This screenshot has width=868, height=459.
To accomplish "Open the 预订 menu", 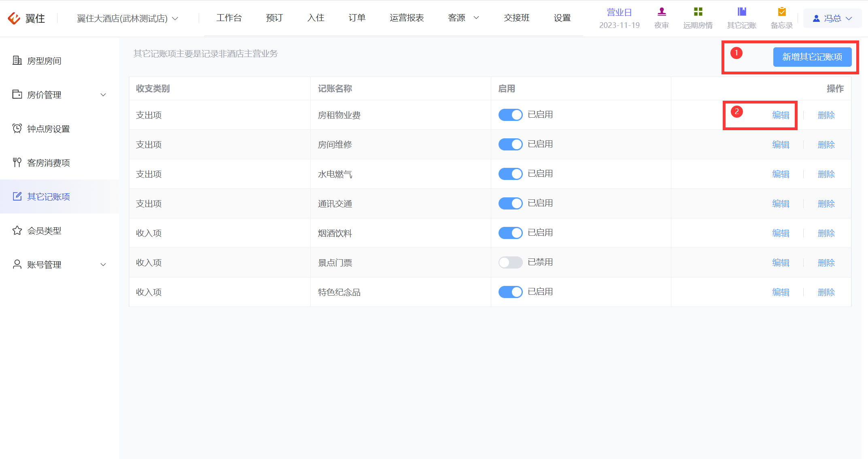I will click(x=274, y=18).
